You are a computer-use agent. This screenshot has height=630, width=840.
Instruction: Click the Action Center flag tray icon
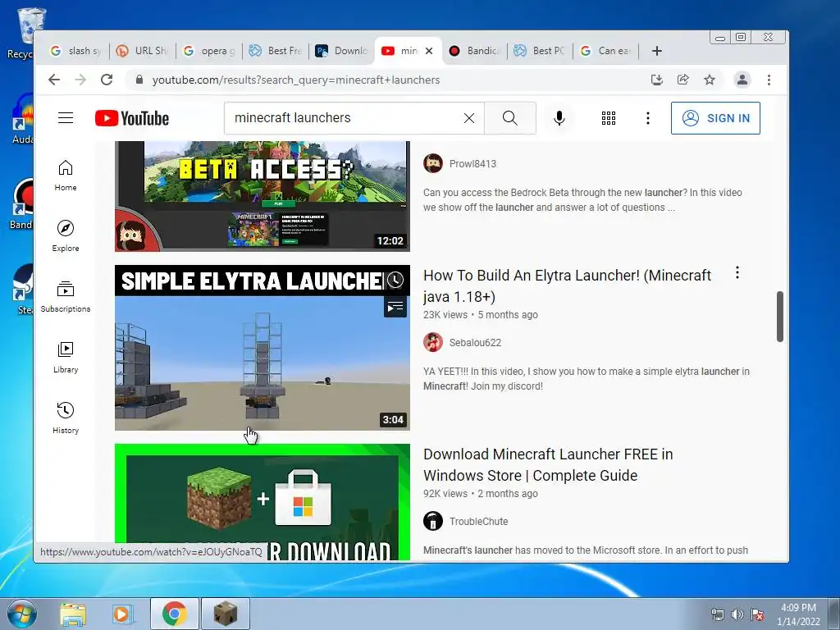pyautogui.click(x=757, y=614)
